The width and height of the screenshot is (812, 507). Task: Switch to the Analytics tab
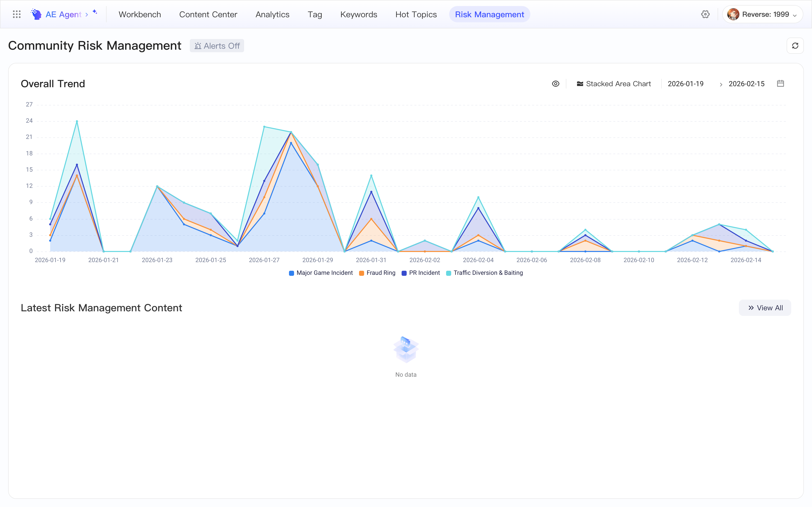click(273, 14)
